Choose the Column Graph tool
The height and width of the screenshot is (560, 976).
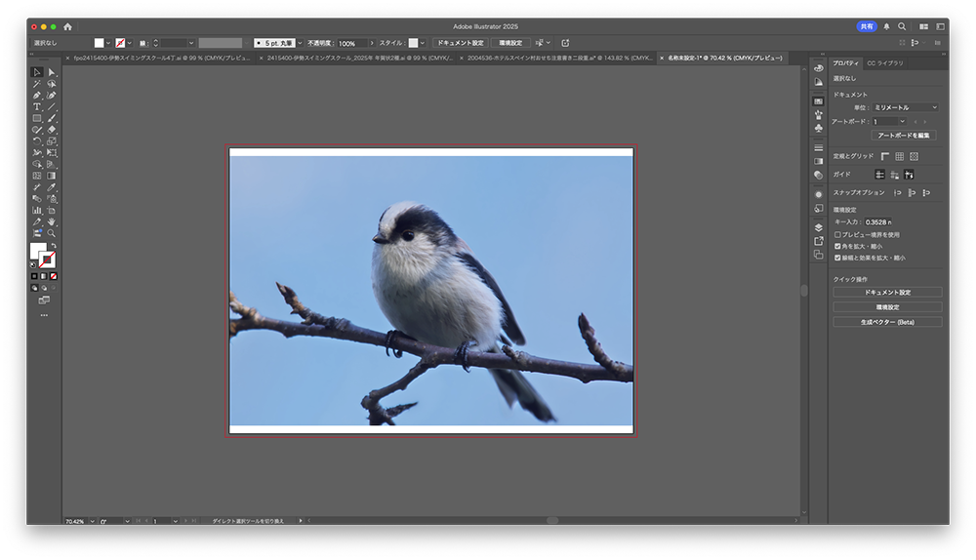pos(37,211)
